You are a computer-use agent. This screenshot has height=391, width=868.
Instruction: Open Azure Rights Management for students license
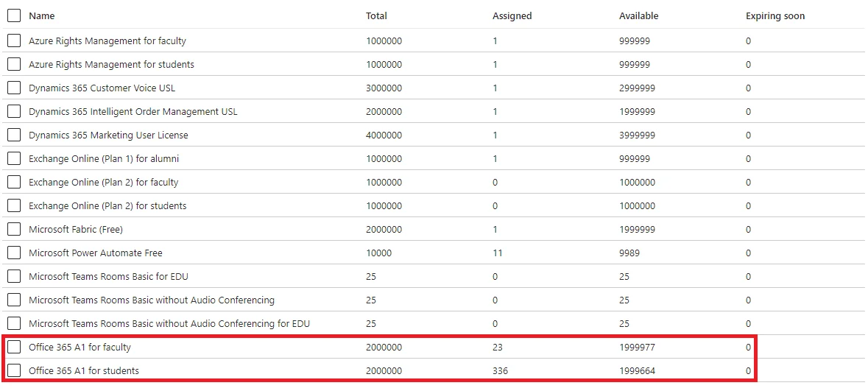(x=111, y=64)
